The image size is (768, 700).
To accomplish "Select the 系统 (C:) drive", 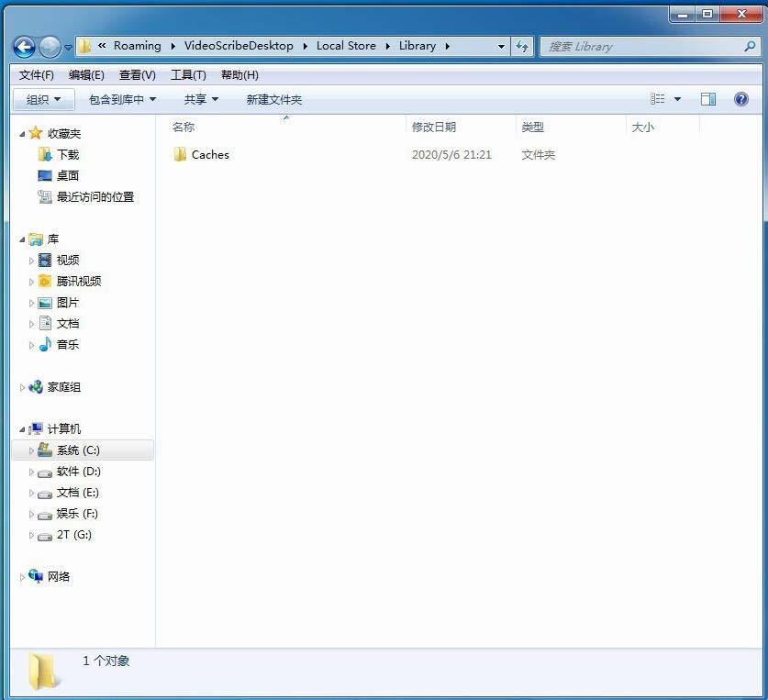I will (x=83, y=450).
